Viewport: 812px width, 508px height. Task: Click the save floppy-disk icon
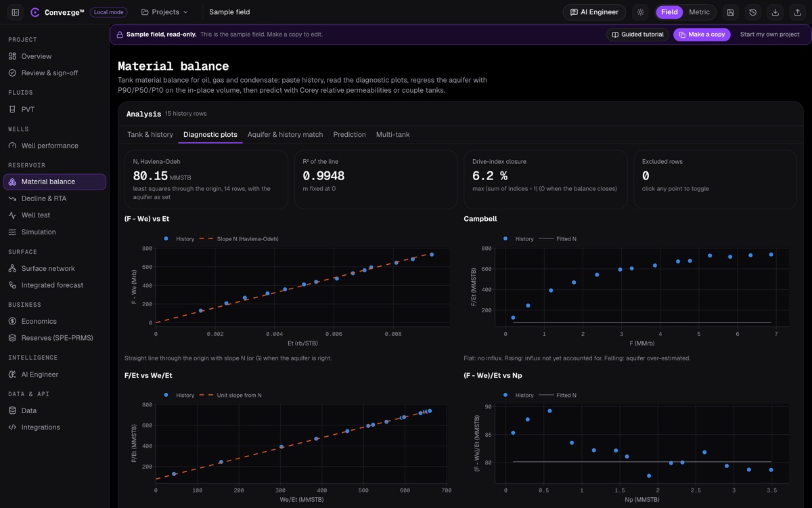tap(731, 12)
